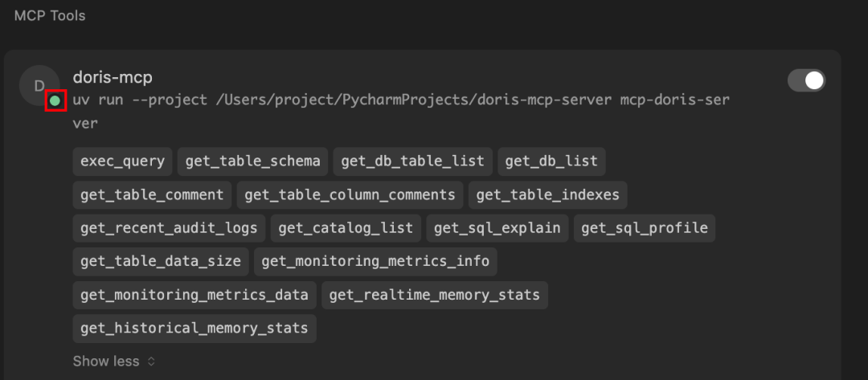Click the green server status dot
The image size is (868, 380).
click(55, 100)
